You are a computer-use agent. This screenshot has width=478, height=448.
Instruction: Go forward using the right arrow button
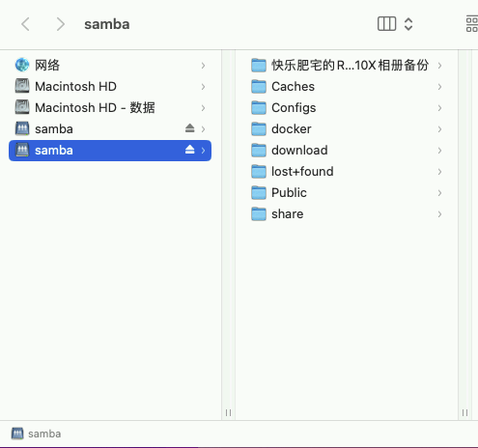[60, 24]
